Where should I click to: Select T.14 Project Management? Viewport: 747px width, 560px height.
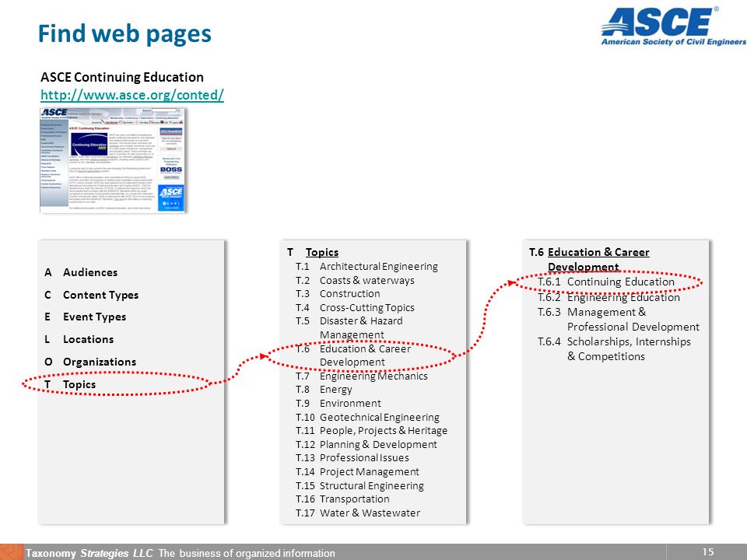click(357, 472)
